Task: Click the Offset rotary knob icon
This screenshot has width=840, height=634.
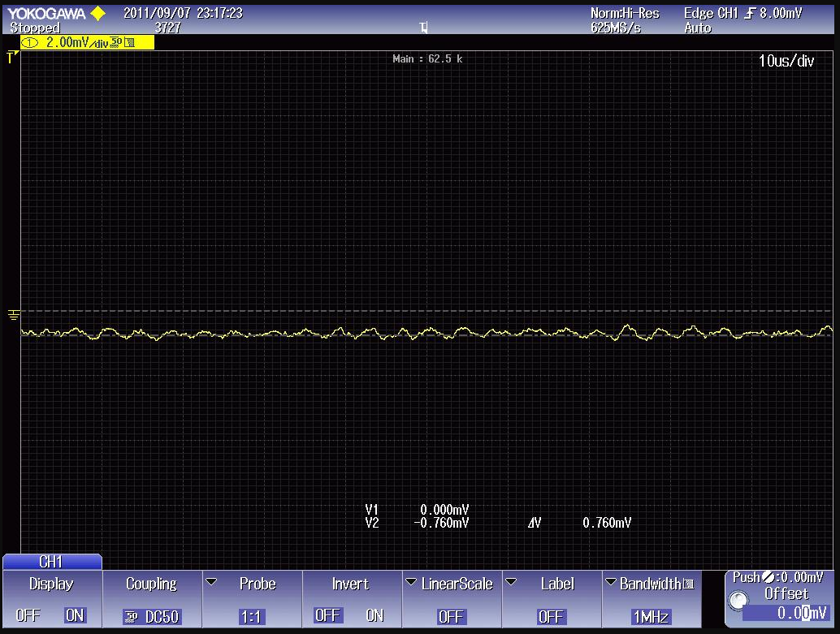Action: click(x=738, y=602)
